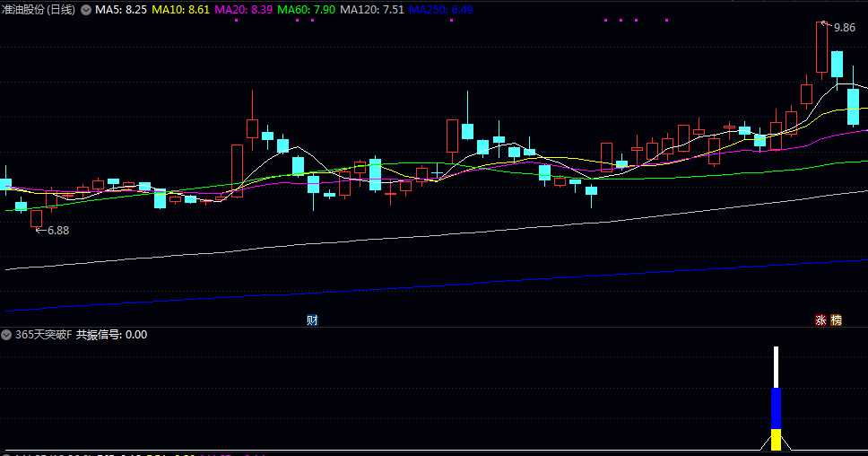Click the 共振信号: 0.00 value label
The width and height of the screenshot is (868, 456).
(x=111, y=335)
